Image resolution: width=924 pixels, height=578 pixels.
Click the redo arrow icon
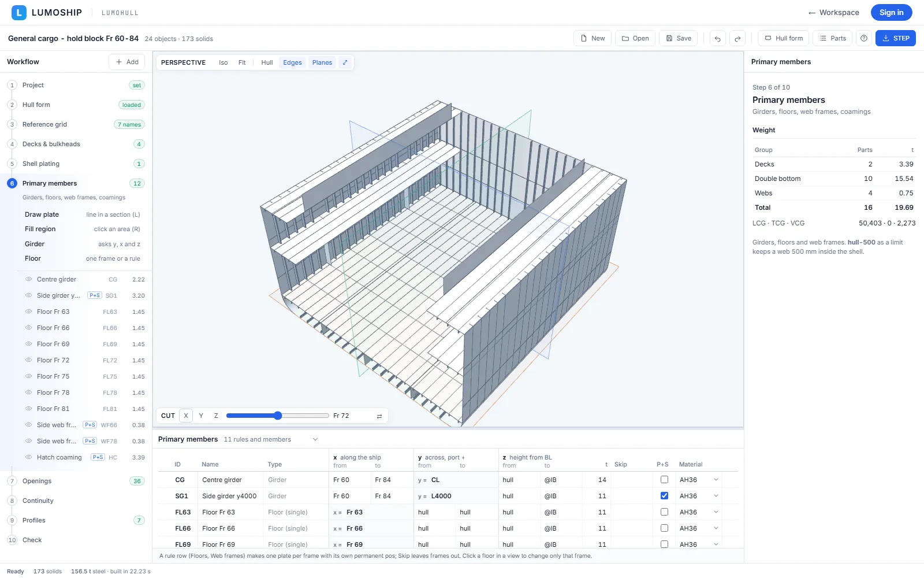click(x=737, y=39)
